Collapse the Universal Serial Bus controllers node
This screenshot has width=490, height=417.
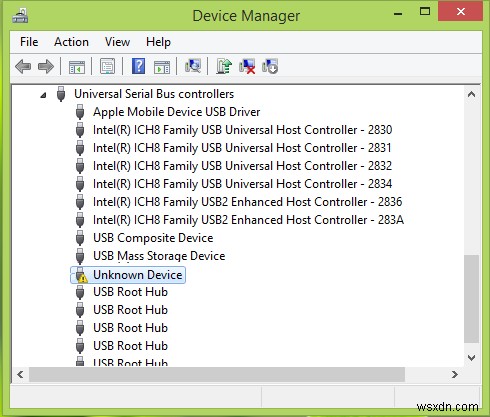[43, 96]
